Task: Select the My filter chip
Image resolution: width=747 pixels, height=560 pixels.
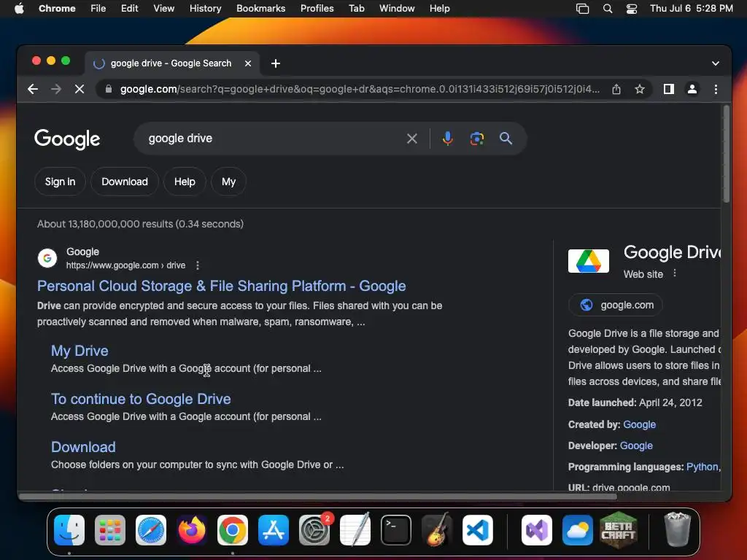Action: pyautogui.click(x=228, y=182)
